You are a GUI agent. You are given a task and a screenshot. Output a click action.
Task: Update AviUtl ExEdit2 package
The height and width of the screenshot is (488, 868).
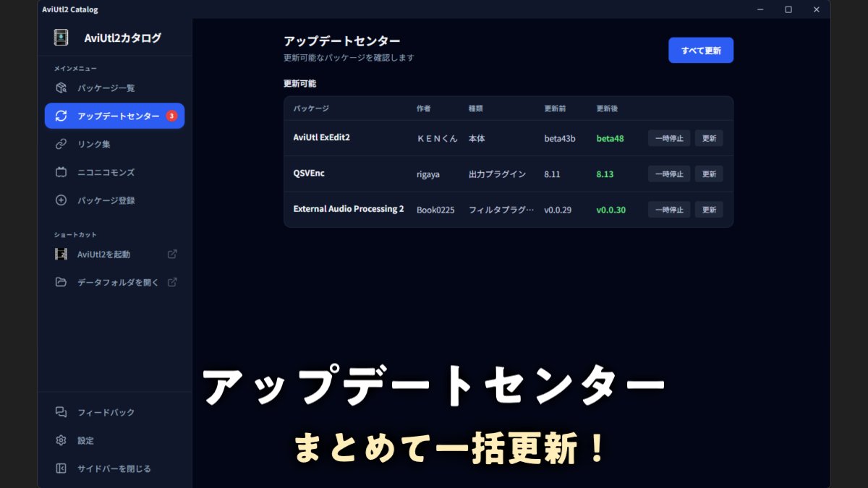[709, 138]
